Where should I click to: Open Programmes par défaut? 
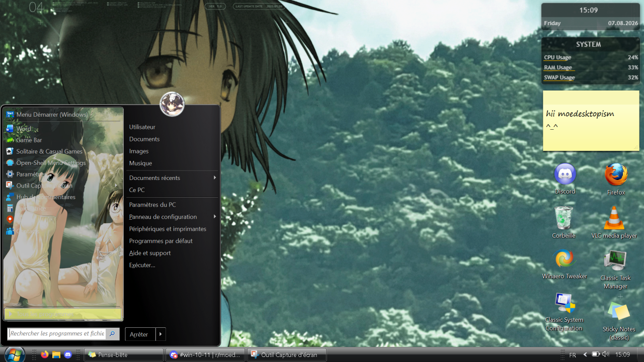click(172, 241)
